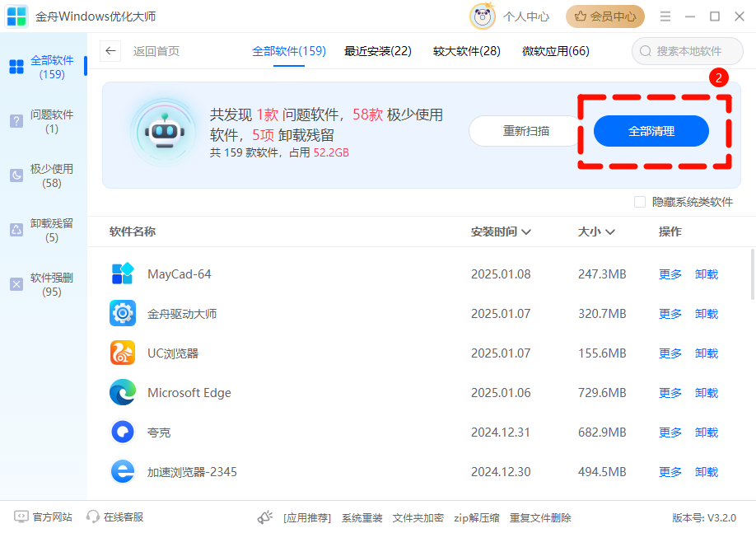
Task: Open 更多 options for 加速浏览器-2345
Action: [670, 472]
